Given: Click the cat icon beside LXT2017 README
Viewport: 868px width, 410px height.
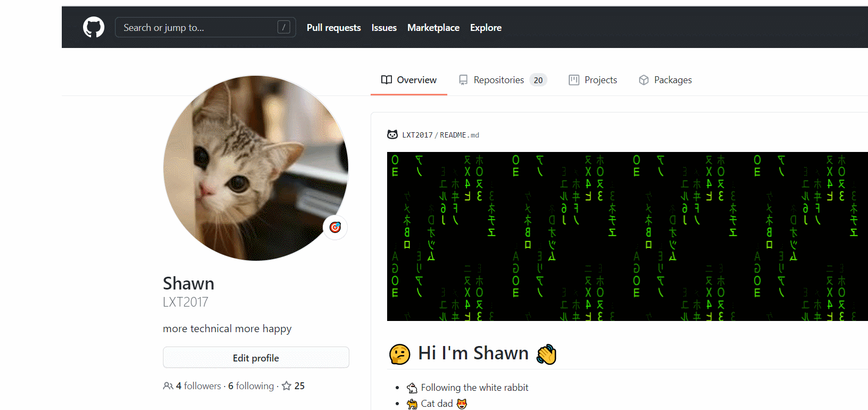Looking at the screenshot, I should click(x=392, y=135).
